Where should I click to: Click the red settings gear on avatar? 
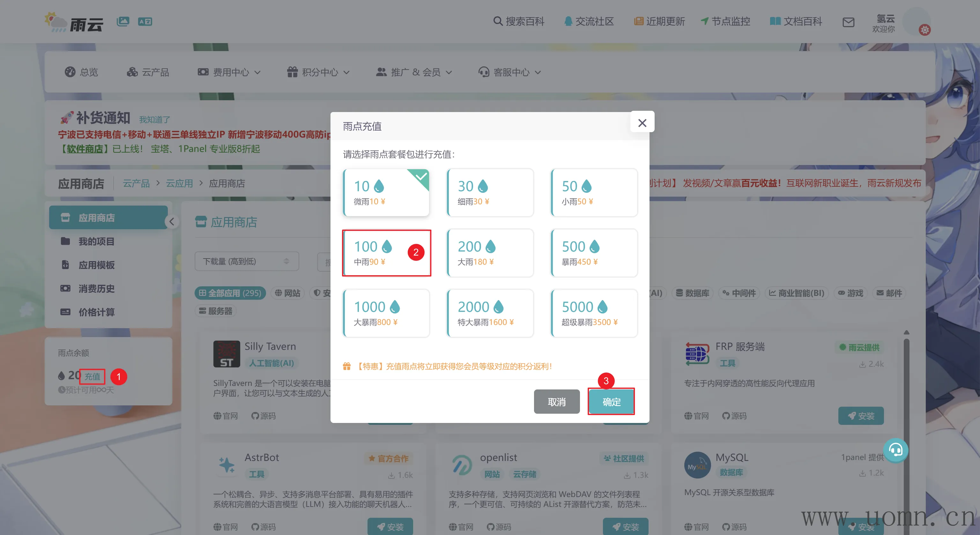click(924, 30)
